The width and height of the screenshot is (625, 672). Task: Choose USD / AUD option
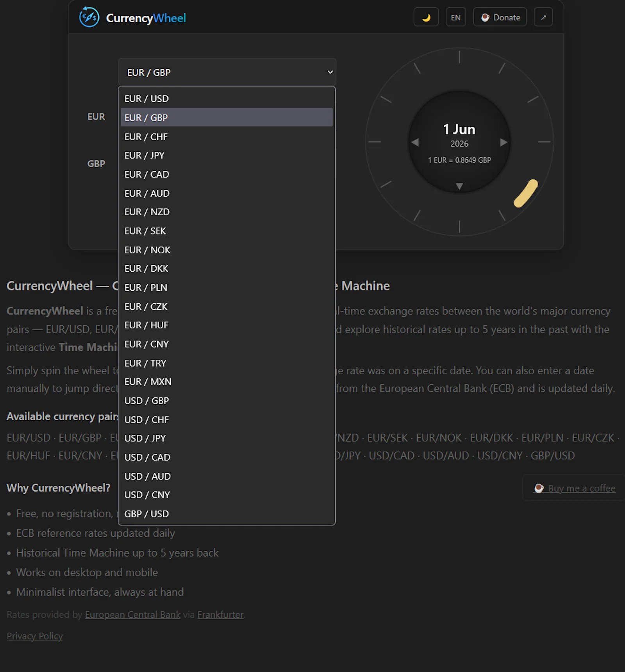click(227, 476)
